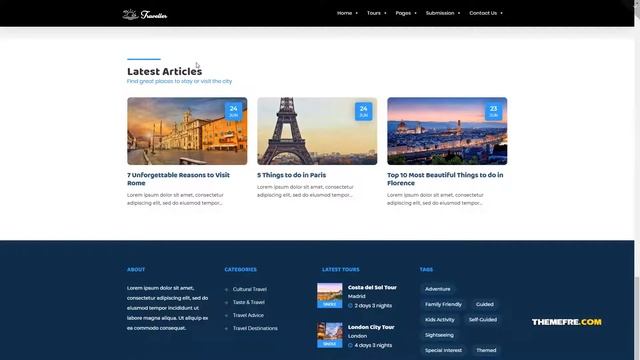Open the Florence article thumbnail image

point(447,131)
